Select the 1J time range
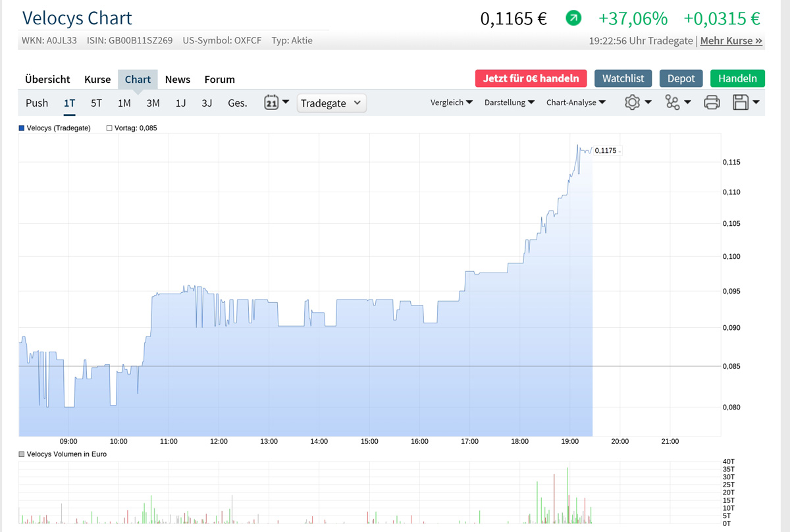 tap(180, 103)
